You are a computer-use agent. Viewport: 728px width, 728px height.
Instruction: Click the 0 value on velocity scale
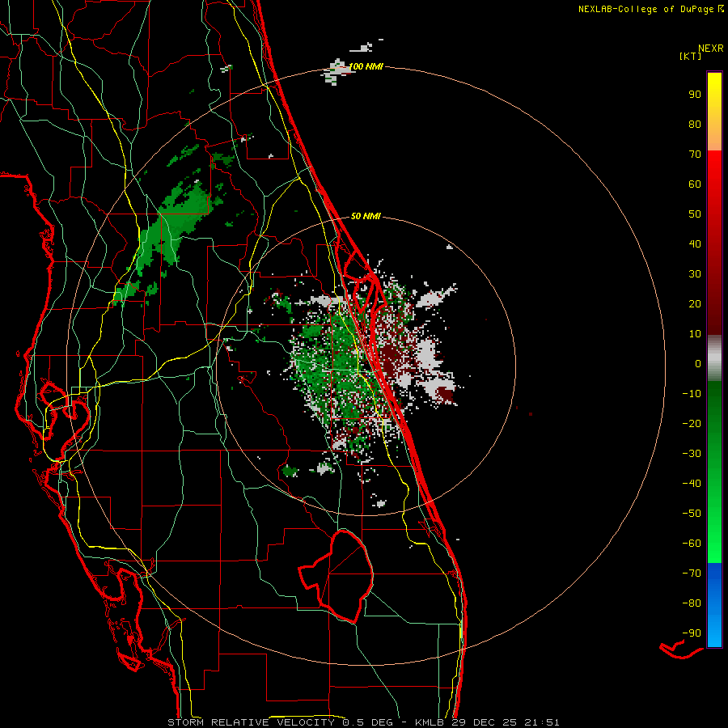(698, 363)
